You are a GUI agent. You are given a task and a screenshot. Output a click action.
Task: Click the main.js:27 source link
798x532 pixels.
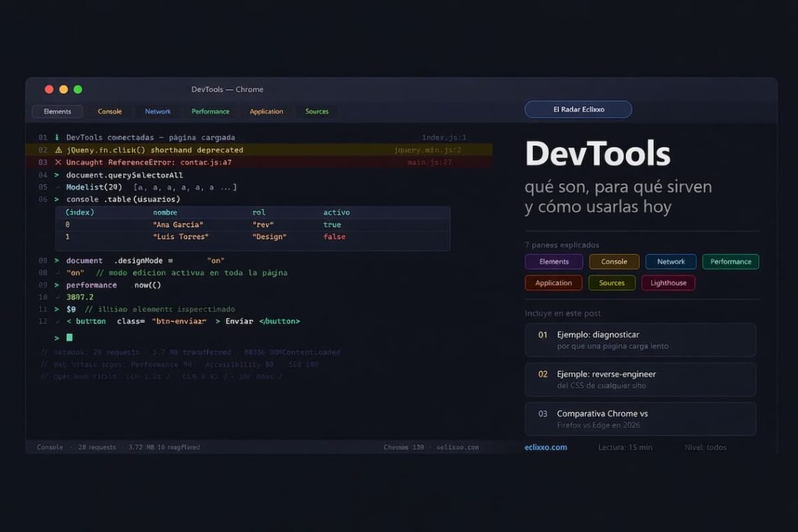[430, 162]
